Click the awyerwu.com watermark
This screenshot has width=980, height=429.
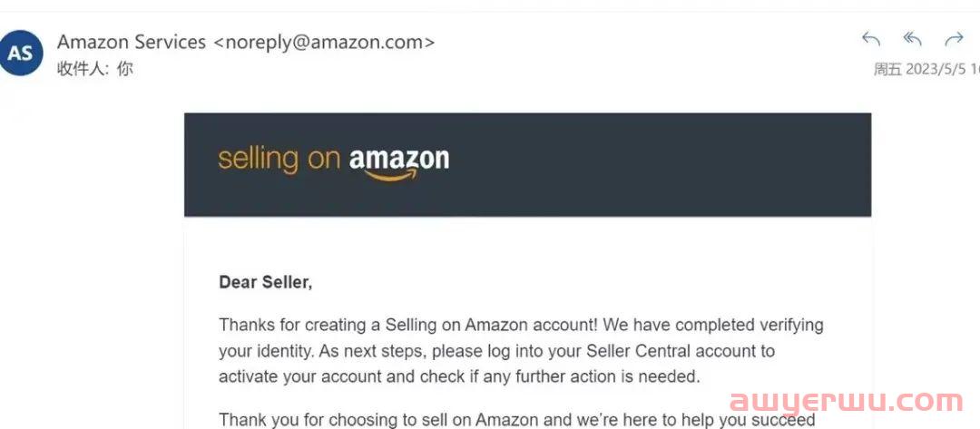coord(847,402)
